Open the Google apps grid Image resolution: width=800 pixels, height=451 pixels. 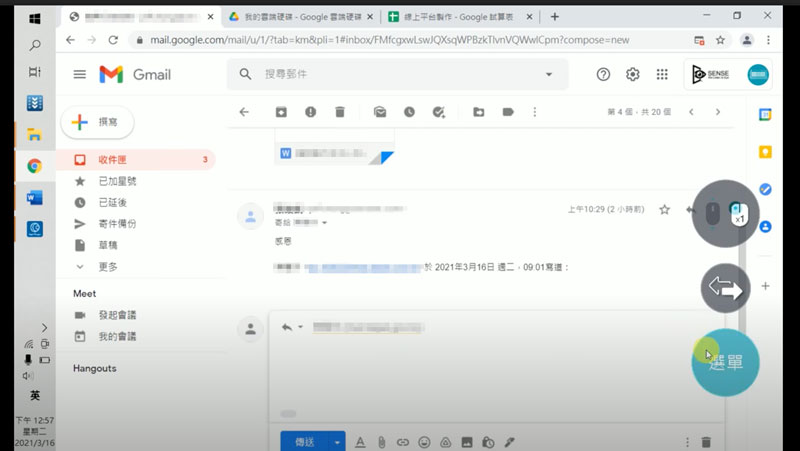point(662,74)
